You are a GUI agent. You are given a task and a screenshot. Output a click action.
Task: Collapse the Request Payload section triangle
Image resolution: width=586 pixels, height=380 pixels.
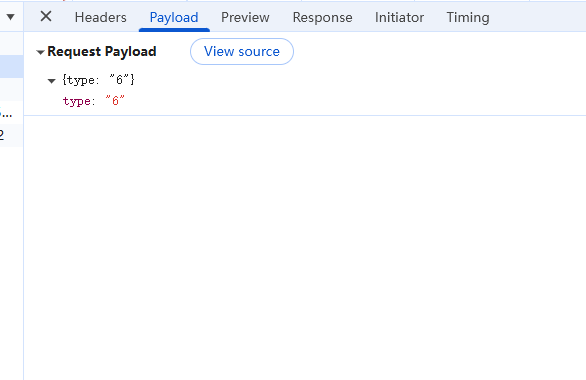(40, 52)
